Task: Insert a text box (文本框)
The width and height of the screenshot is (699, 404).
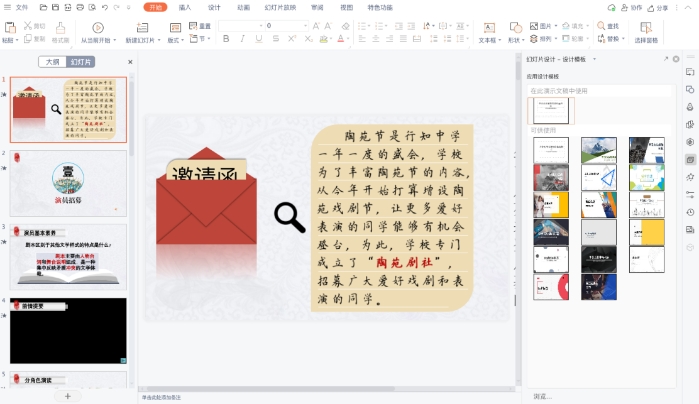Action: point(488,33)
